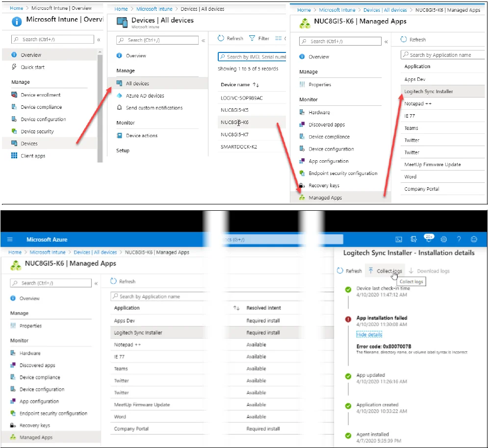This screenshot has width=488, height=448.
Task: Refresh the Logitech Sync installation details
Action: (350, 271)
